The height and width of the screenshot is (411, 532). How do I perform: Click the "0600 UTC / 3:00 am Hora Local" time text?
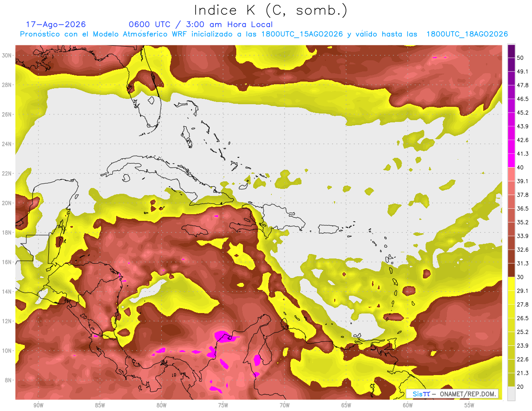pyautogui.click(x=201, y=25)
